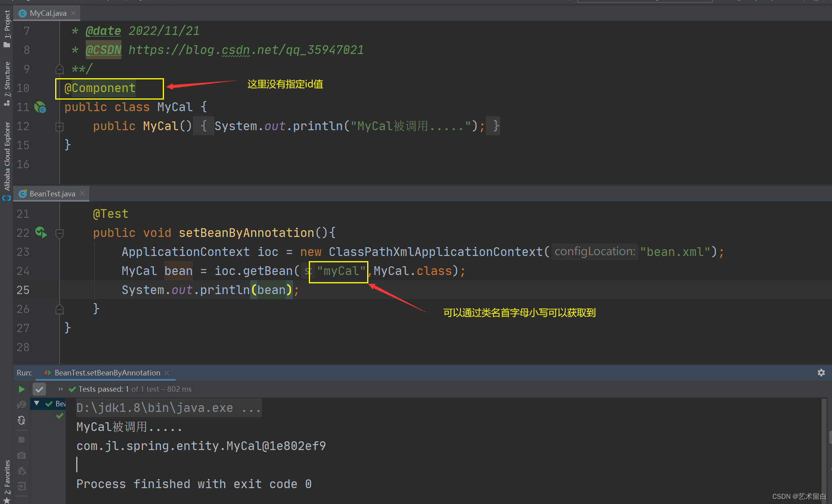The height and width of the screenshot is (504, 832).
Task: Click MyCal class name on line 11
Action: [175, 107]
